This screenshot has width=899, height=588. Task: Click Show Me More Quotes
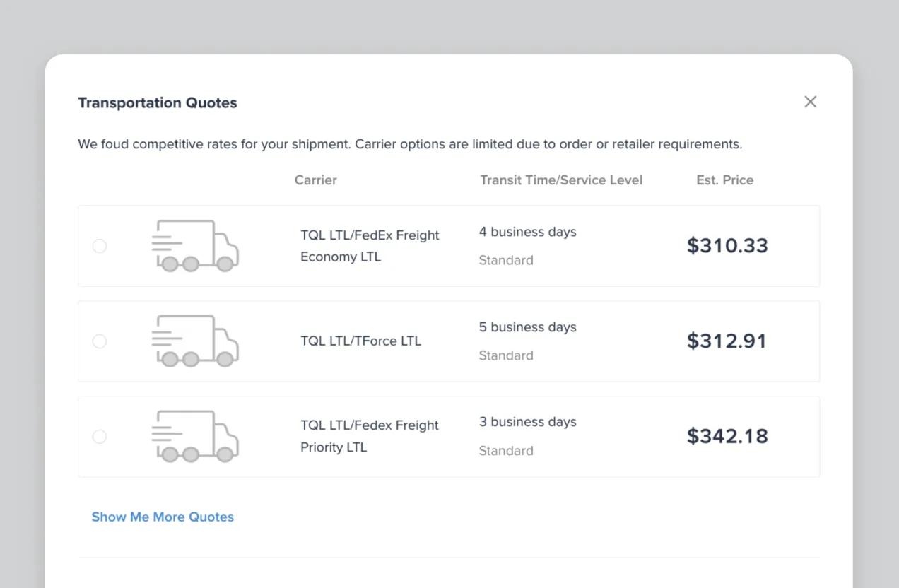click(x=163, y=517)
